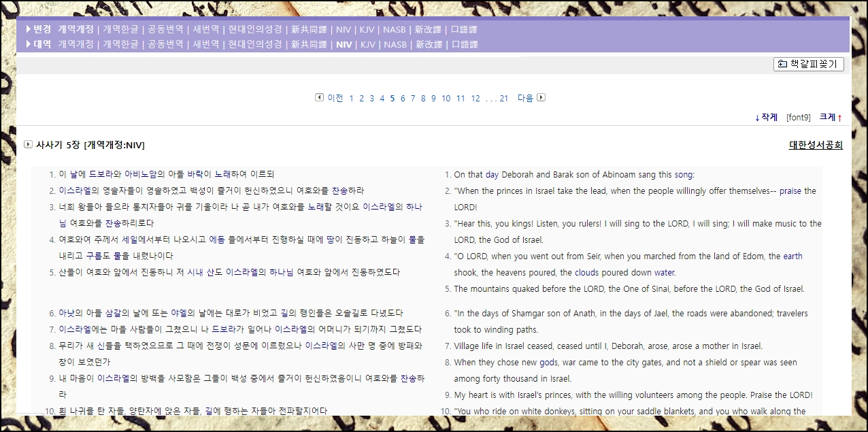Switch version to 新共同譯 in 변경 row
868x432 pixels.
click(x=309, y=29)
